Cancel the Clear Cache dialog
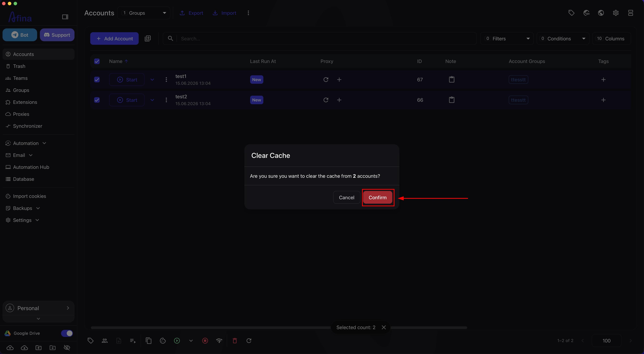This screenshot has width=644, height=354. [x=346, y=197]
